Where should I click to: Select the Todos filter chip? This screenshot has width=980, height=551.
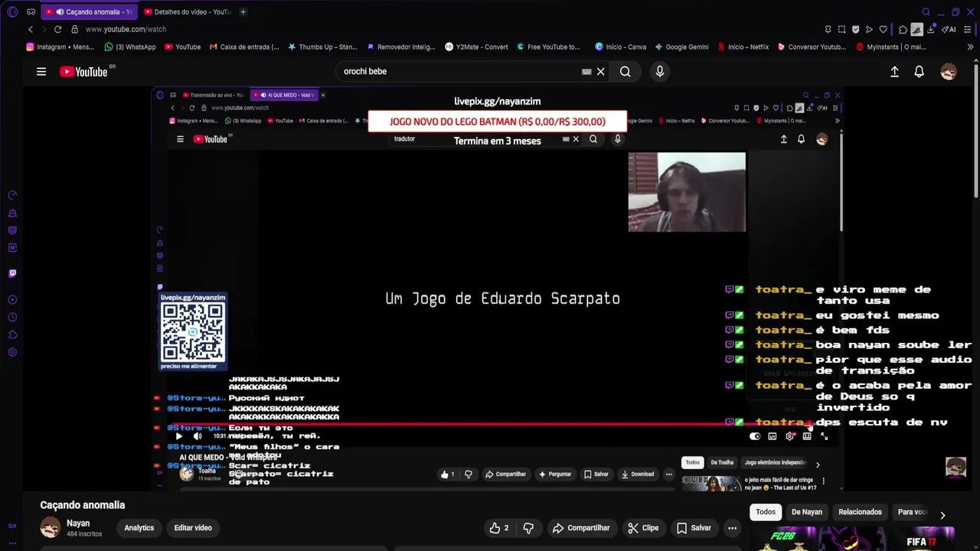click(x=766, y=512)
